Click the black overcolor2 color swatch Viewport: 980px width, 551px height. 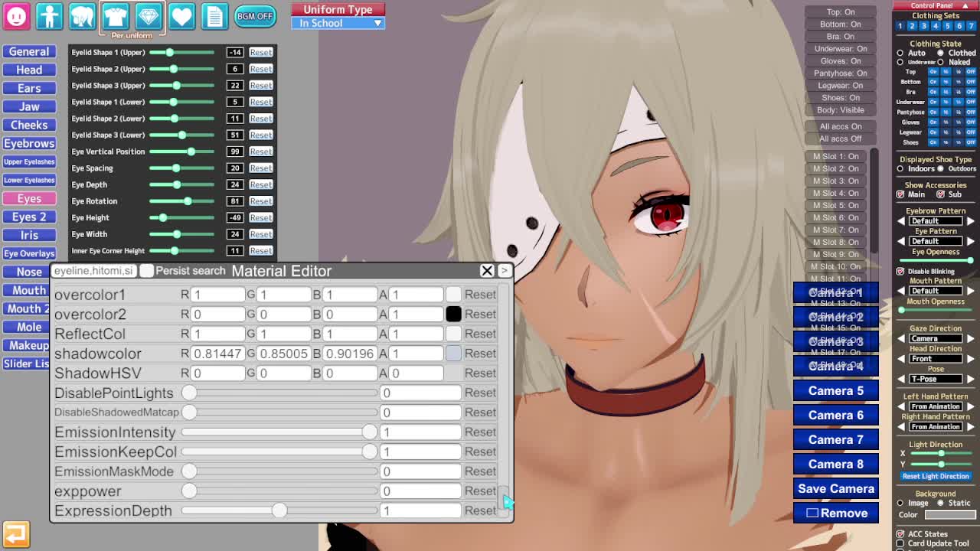(453, 314)
